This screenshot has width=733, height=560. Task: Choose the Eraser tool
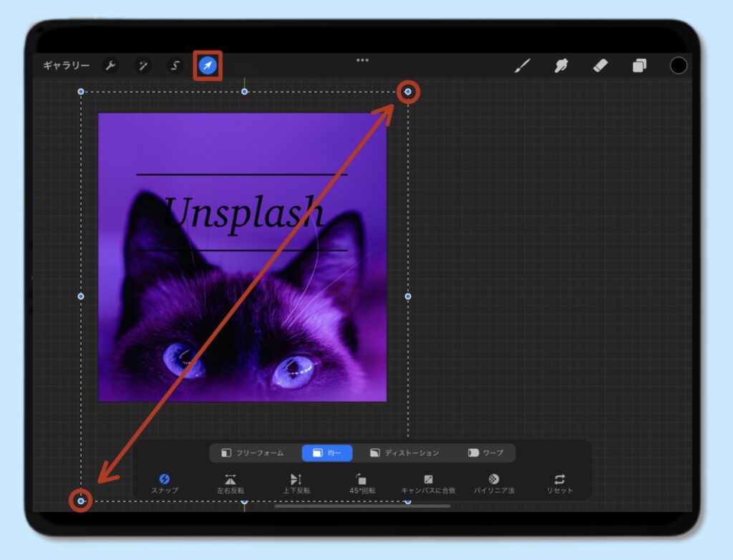click(601, 65)
